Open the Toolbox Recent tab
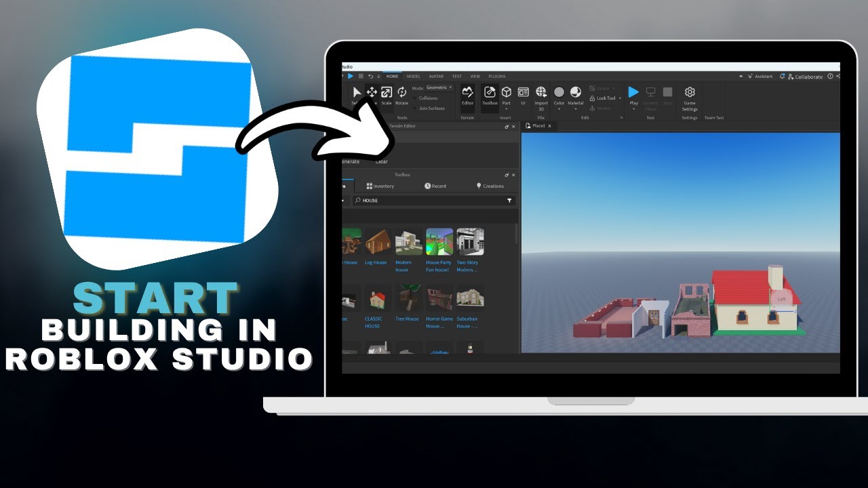The height and width of the screenshot is (488, 868). click(435, 186)
